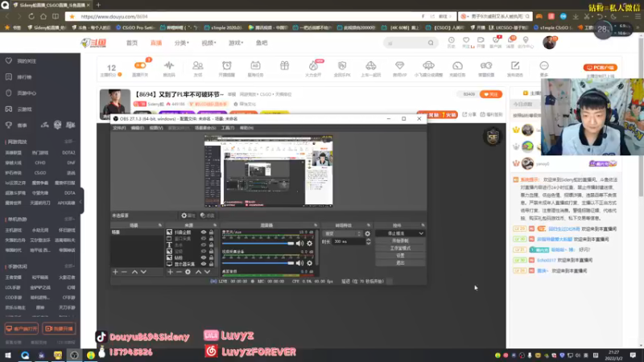This screenshot has width=644, height=362.
Task: Toggle visibility of 窗口采集 source
Action: pos(204,238)
